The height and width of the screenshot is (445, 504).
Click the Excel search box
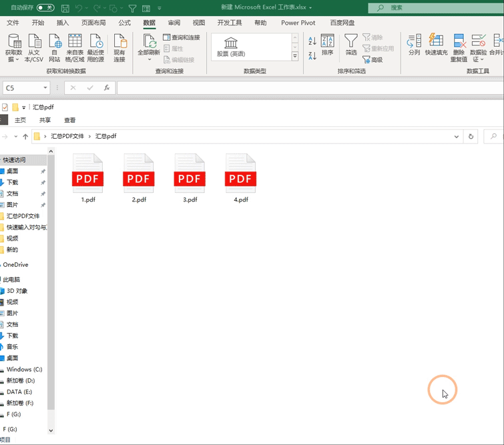point(436,8)
